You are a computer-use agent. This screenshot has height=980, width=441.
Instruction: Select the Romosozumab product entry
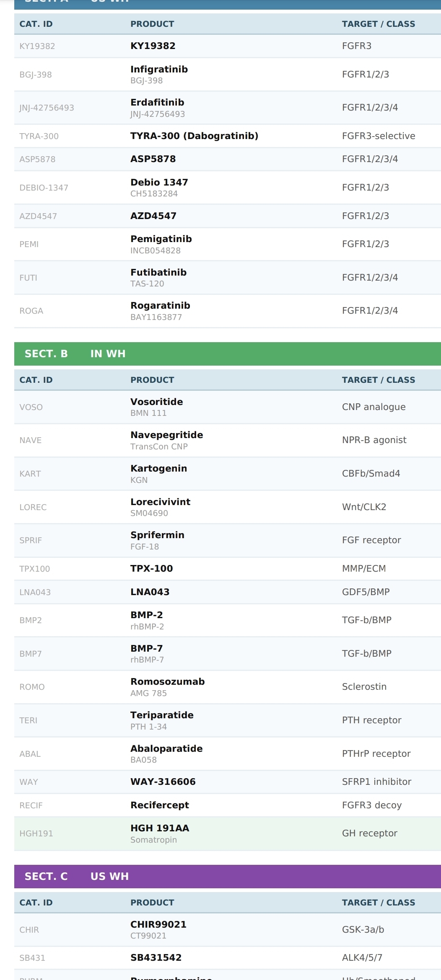click(228, 687)
